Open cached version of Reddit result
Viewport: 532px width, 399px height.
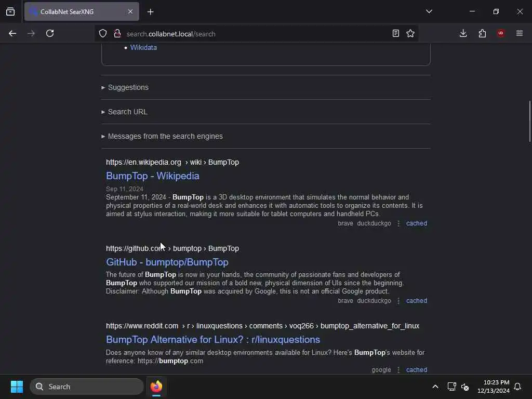point(417,370)
